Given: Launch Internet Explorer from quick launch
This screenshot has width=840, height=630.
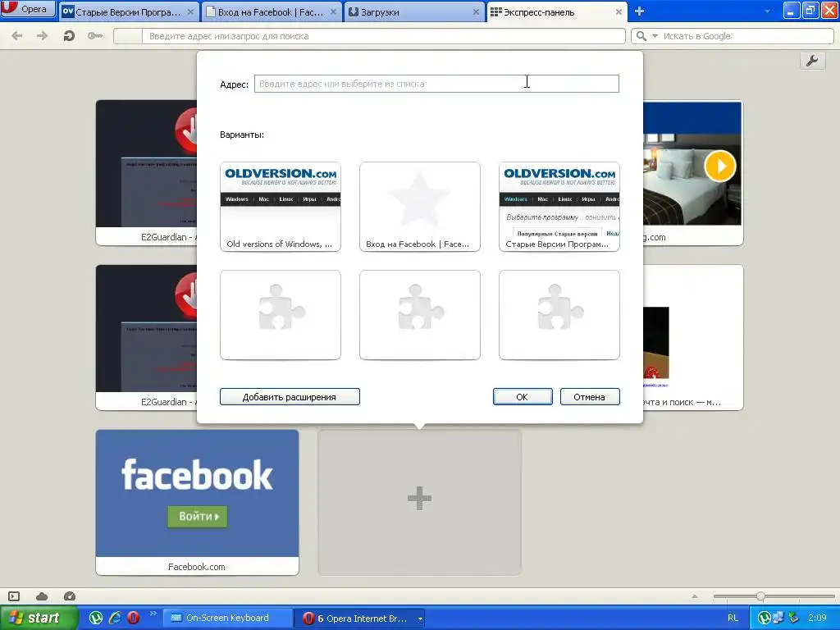Looking at the screenshot, I should (115, 619).
